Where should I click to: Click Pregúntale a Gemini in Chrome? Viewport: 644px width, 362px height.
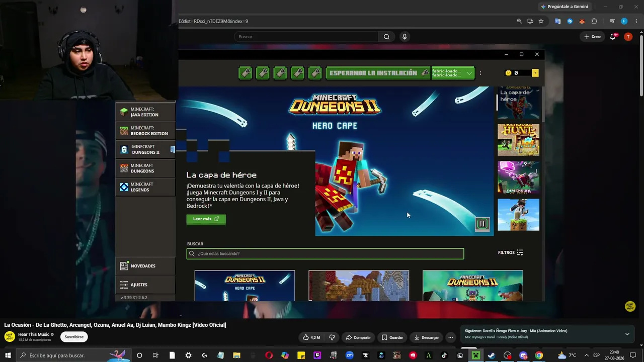click(x=564, y=7)
